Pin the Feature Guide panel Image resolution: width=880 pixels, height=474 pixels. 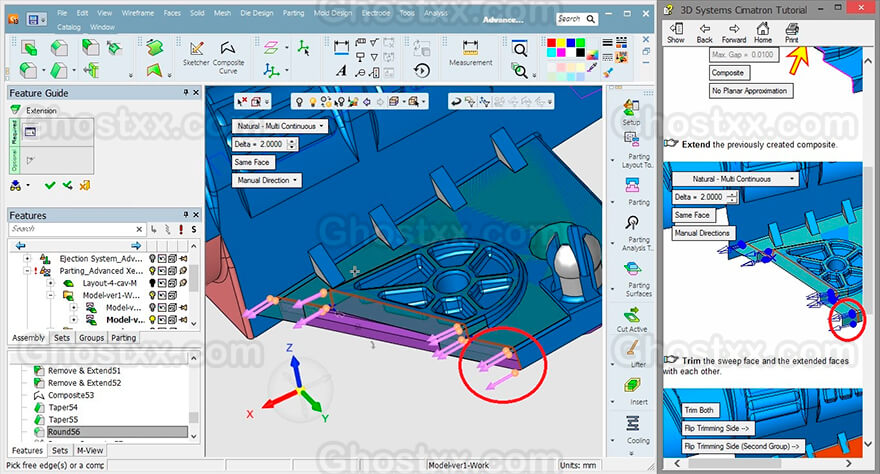186,92
